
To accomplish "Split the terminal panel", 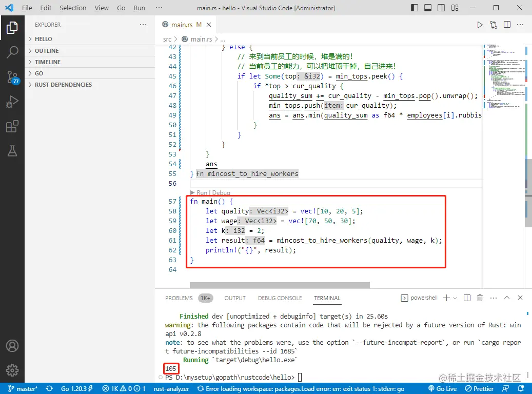I will click(x=467, y=298).
